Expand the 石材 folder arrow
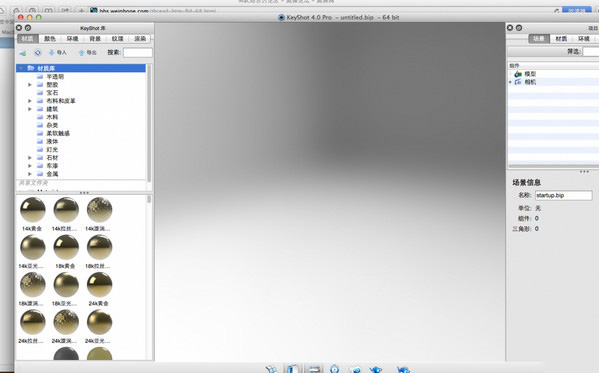 30,157
